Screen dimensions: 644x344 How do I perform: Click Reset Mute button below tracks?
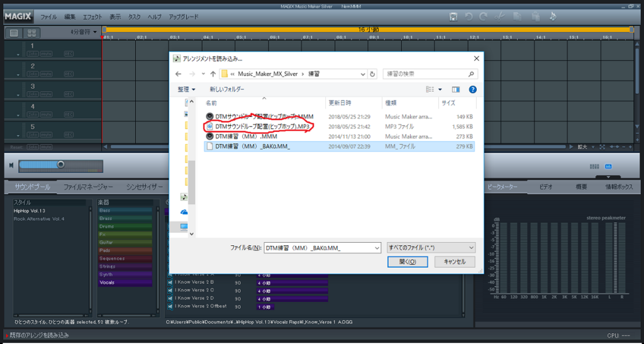pos(47,147)
